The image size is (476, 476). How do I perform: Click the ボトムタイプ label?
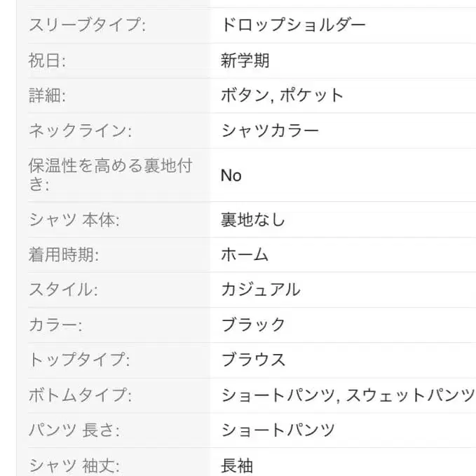(80, 395)
